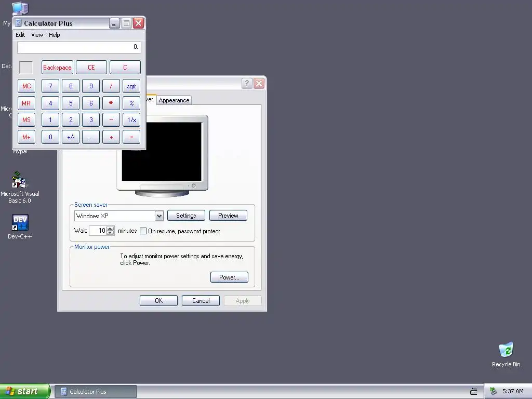The image size is (532, 399).
Task: Click the sqrt key
Action: 131,86
